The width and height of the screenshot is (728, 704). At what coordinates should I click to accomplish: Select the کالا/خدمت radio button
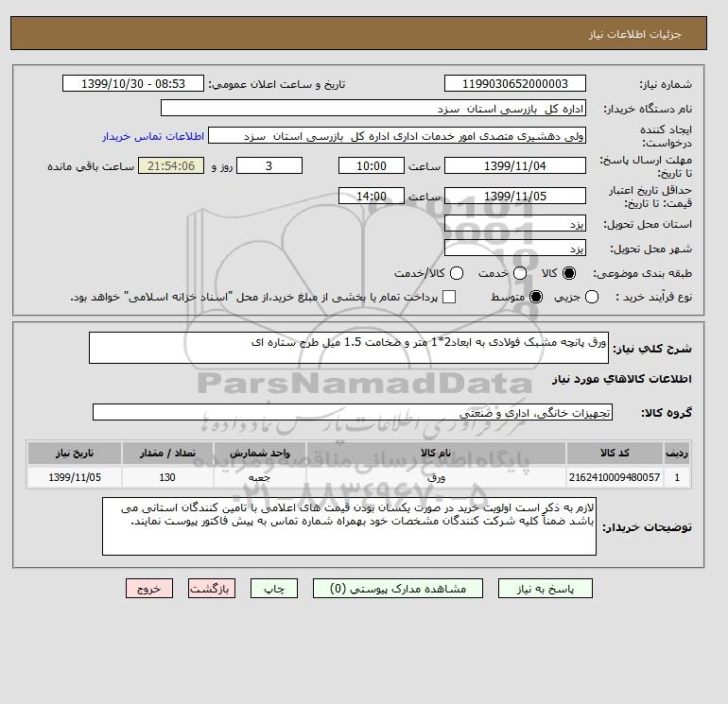tap(457, 273)
